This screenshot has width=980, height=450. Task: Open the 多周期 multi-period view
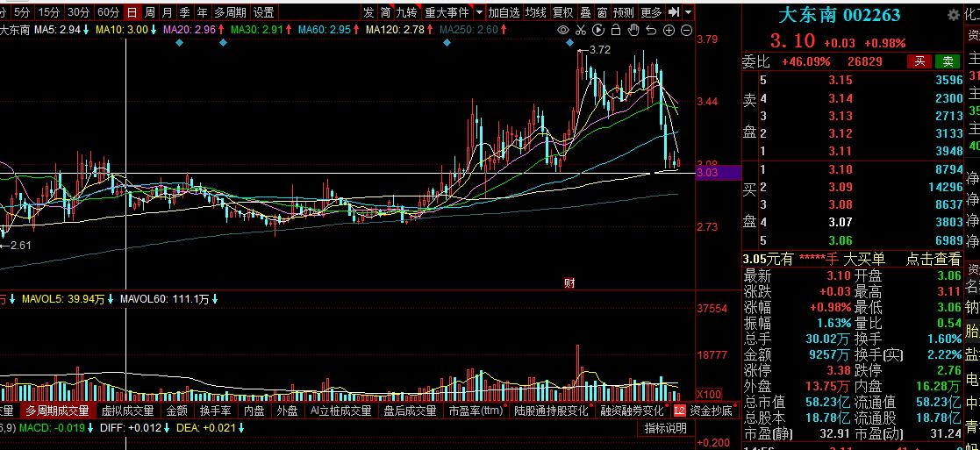[x=230, y=12]
